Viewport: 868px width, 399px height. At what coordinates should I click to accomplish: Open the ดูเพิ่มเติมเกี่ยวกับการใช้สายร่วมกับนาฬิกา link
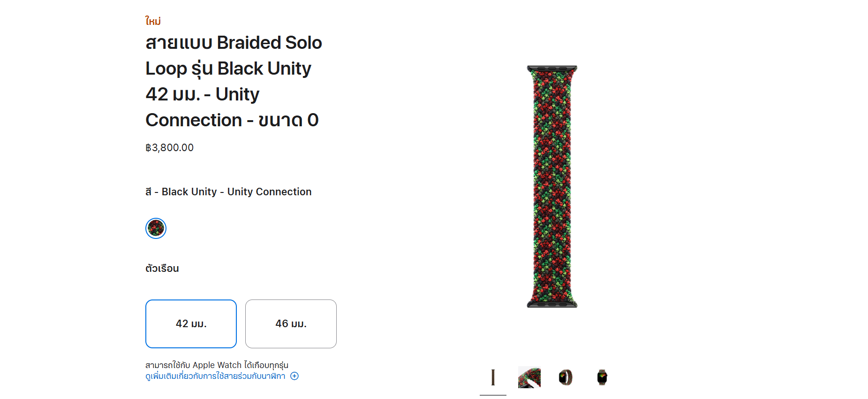pos(215,376)
